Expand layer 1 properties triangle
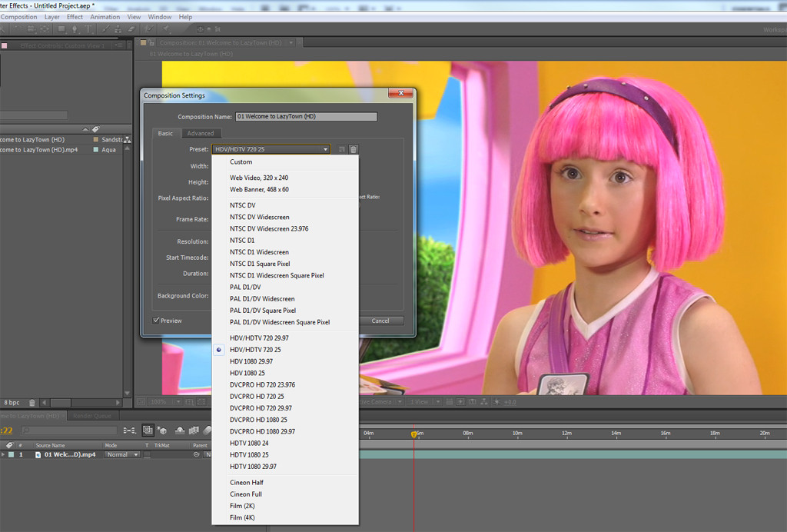The image size is (787, 532). (x=3, y=454)
